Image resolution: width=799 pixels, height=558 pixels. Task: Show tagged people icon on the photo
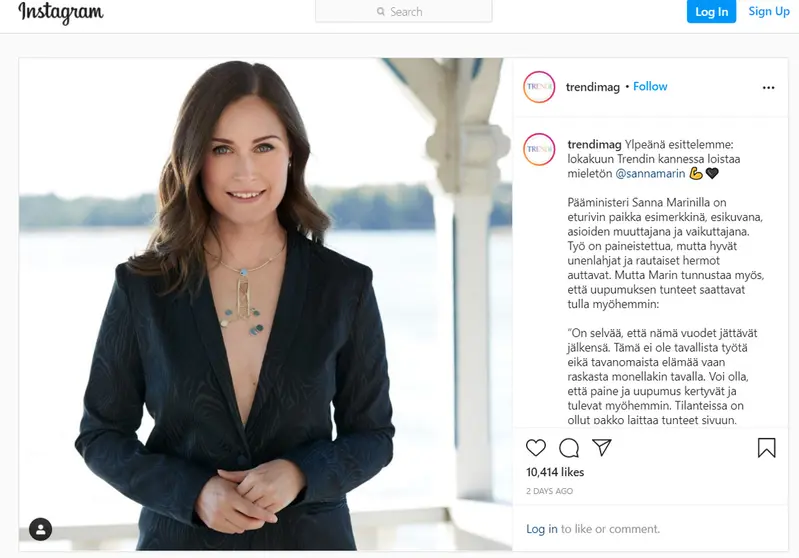pos(40,529)
